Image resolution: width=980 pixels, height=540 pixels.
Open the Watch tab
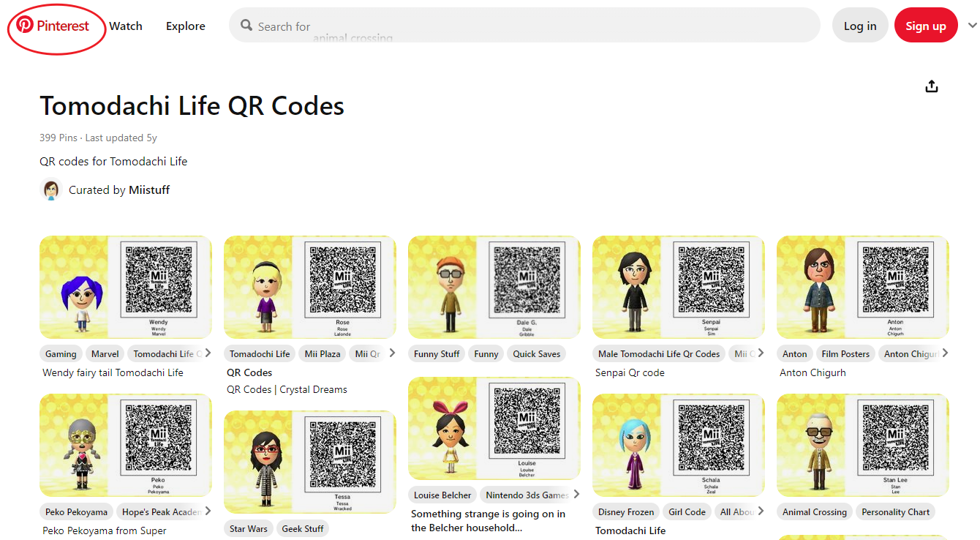[126, 26]
